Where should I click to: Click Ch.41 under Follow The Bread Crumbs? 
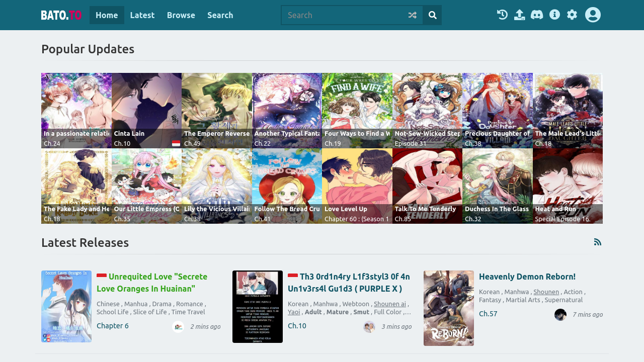(263, 219)
